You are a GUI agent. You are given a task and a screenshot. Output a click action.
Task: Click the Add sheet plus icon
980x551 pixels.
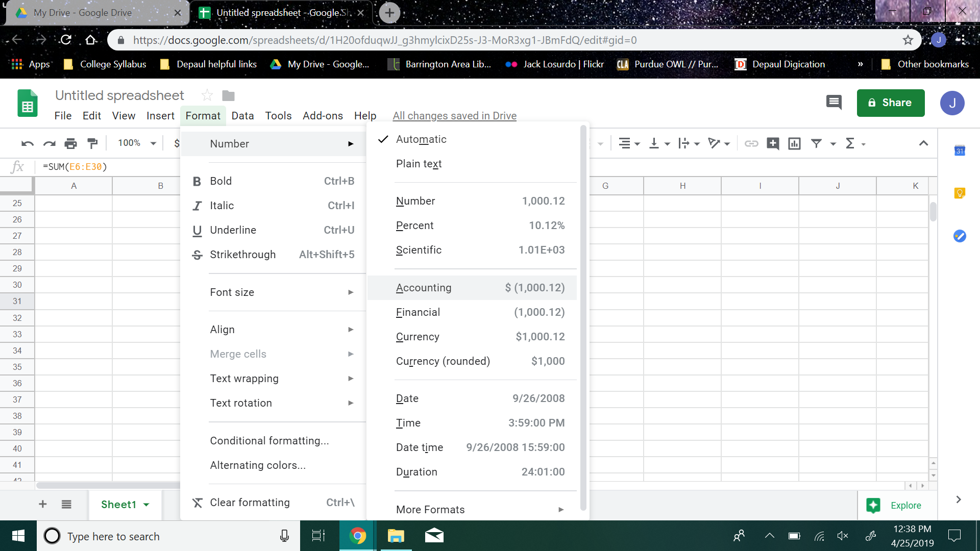point(43,504)
